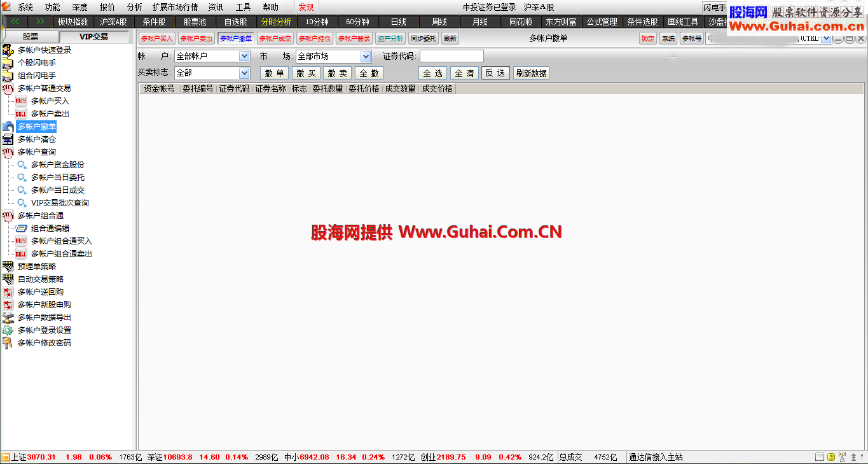
Task: Switch to the VIP交易 sidebar tab
Action: point(93,37)
